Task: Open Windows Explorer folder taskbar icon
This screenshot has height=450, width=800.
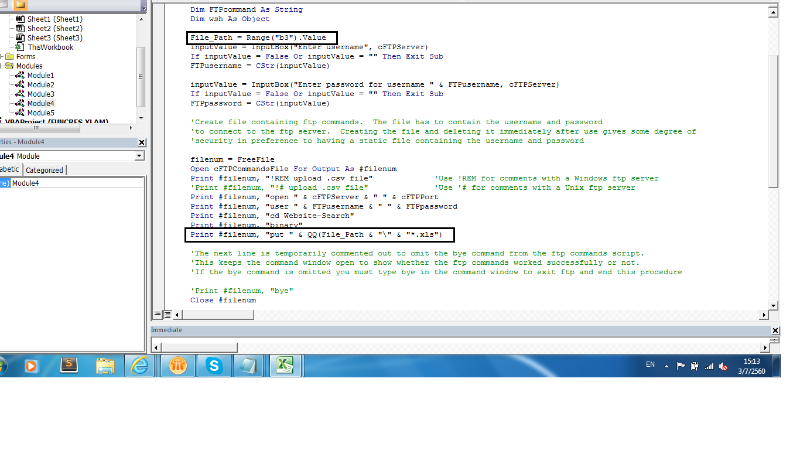Action: coord(104,366)
